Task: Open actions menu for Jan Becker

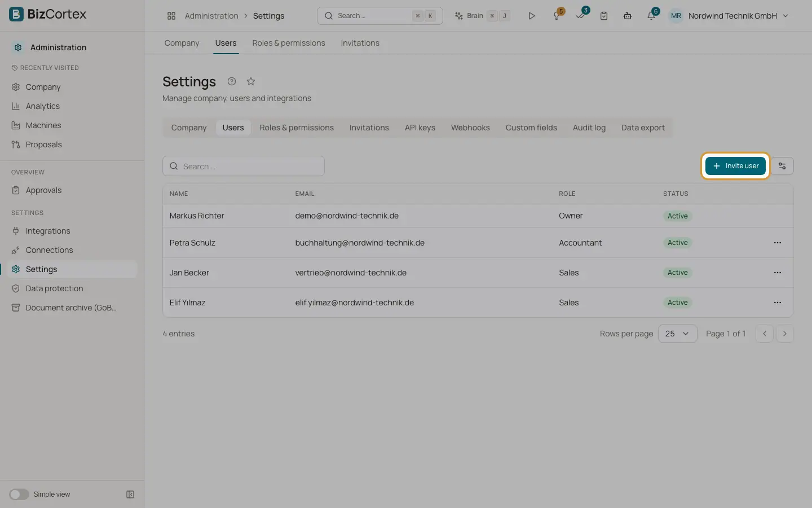Action: click(778, 273)
